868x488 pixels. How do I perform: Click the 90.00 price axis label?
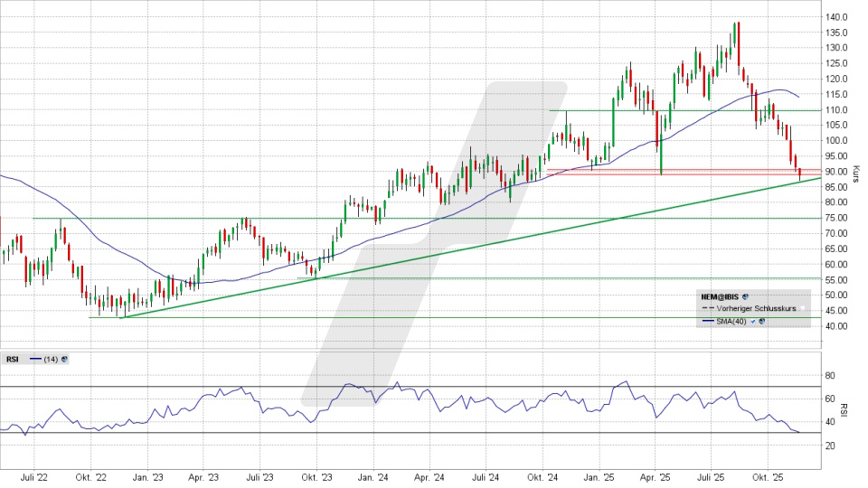pyautogui.click(x=835, y=172)
